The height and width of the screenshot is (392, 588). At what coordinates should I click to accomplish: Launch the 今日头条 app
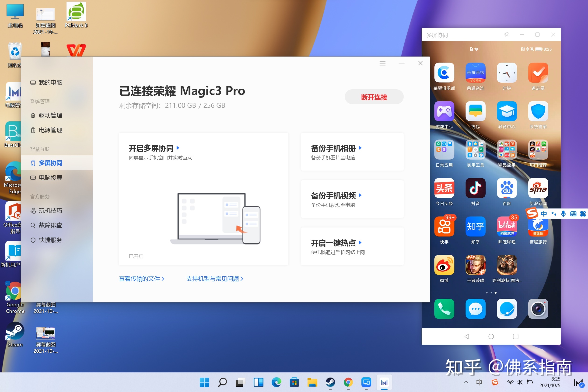[x=444, y=188]
